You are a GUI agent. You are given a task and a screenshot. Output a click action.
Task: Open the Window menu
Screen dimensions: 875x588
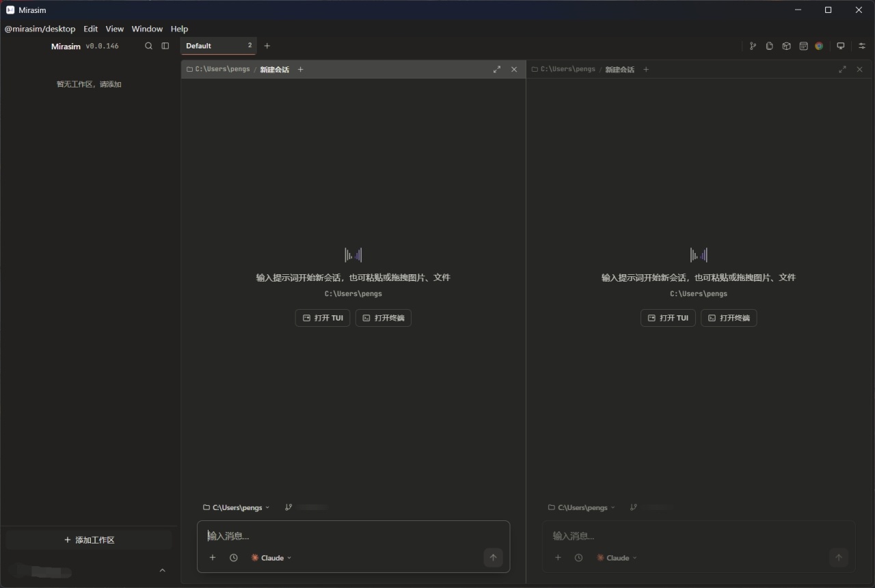[x=147, y=29]
